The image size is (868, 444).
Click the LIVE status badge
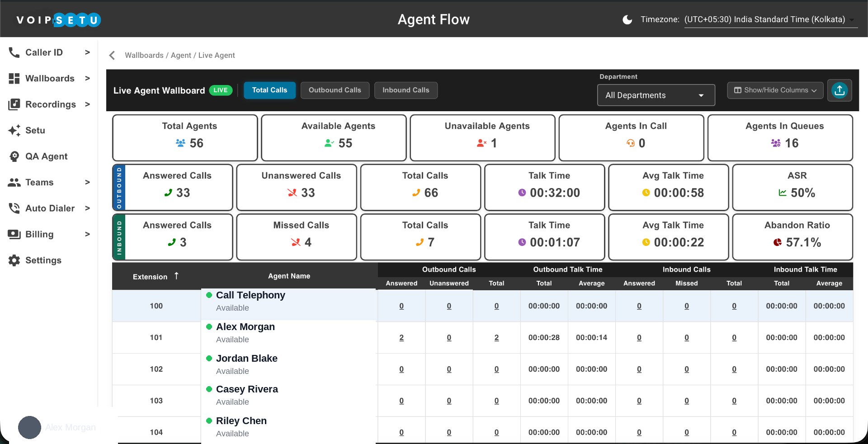pos(220,90)
